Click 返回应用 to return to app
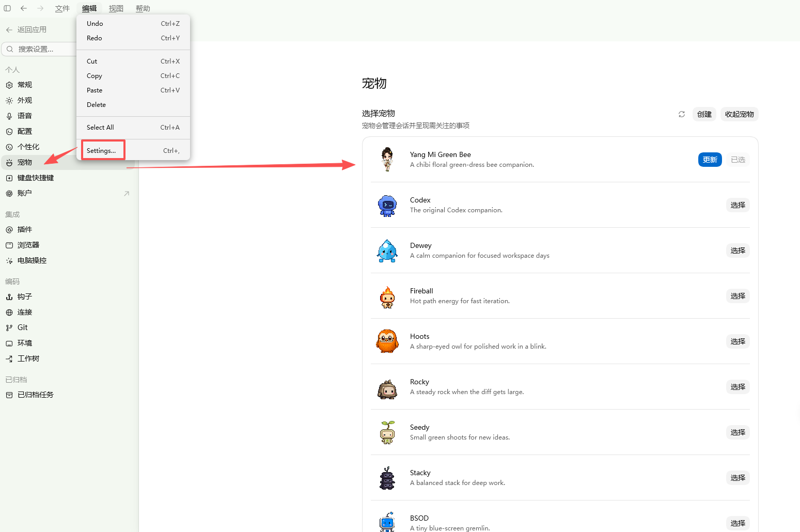 26,30
